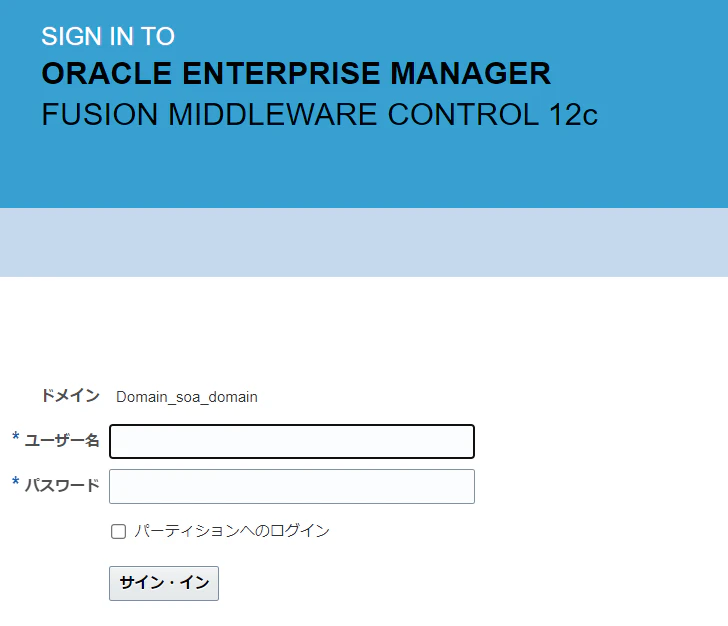This screenshot has height=626, width=728.
Task: Select the Domain_soa_domain value text
Action: [187, 397]
